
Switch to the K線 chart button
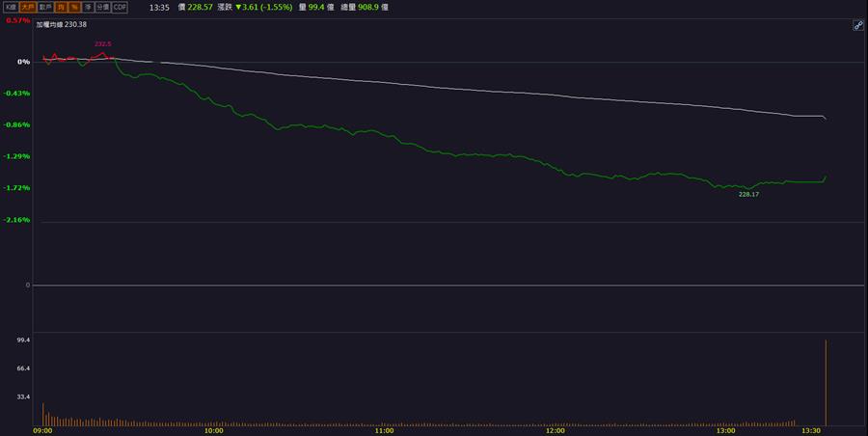[11, 7]
